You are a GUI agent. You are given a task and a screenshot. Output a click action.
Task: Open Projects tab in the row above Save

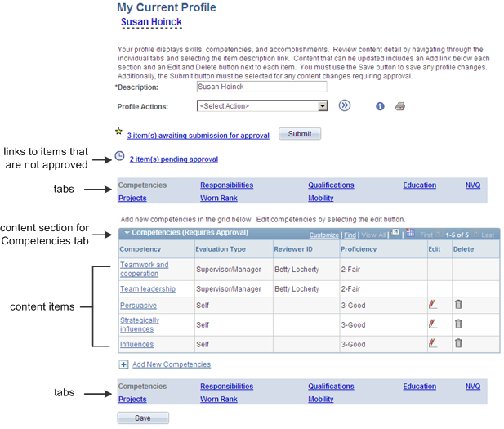[132, 399]
